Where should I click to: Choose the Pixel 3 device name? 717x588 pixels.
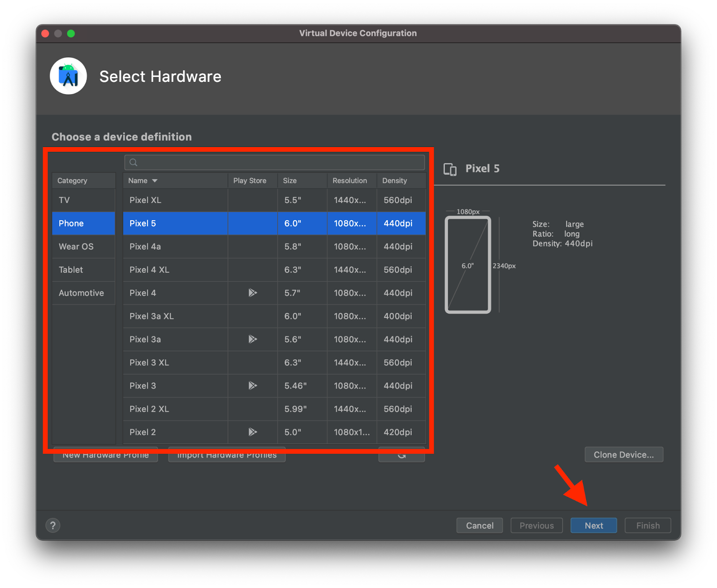pyautogui.click(x=143, y=386)
